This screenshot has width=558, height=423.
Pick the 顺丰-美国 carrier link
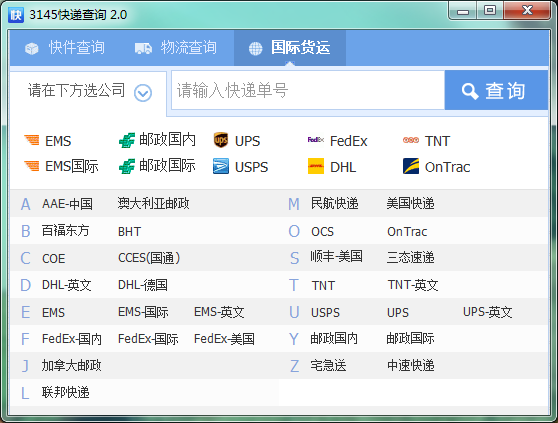(336, 257)
